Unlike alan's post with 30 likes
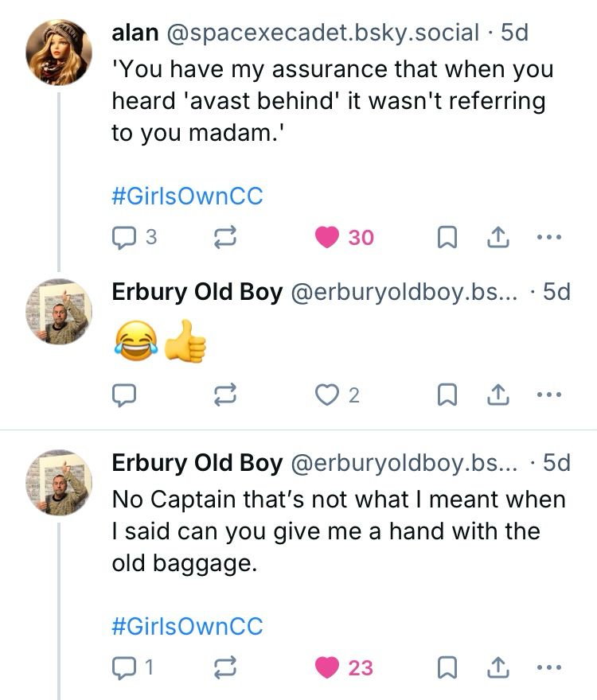Screen dimensions: 597x700 pyautogui.click(x=328, y=237)
